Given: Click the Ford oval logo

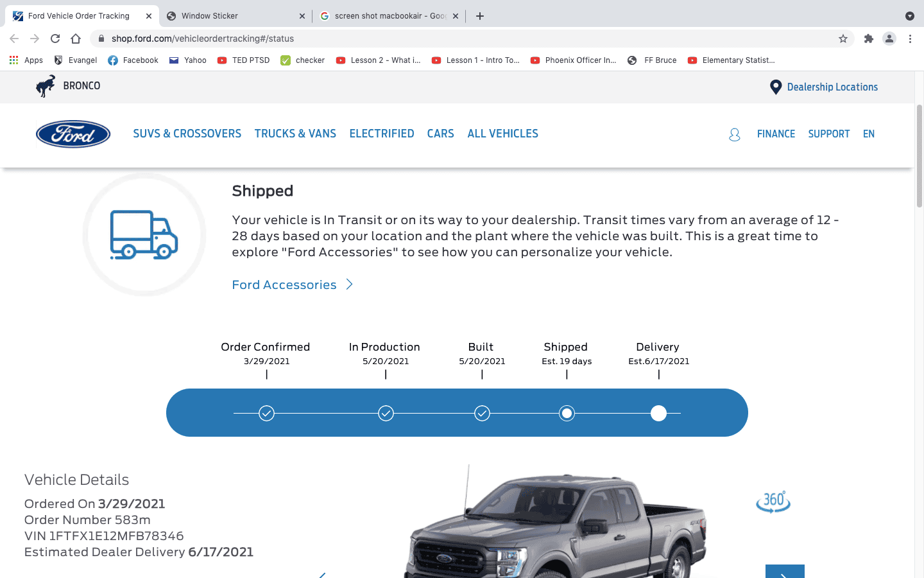Looking at the screenshot, I should click(x=73, y=134).
